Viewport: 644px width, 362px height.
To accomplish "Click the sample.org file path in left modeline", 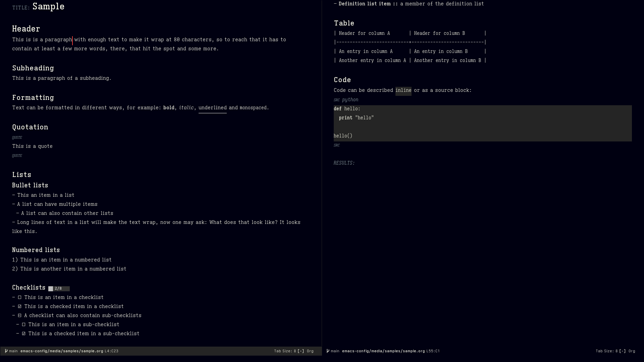I will click(x=62, y=351).
